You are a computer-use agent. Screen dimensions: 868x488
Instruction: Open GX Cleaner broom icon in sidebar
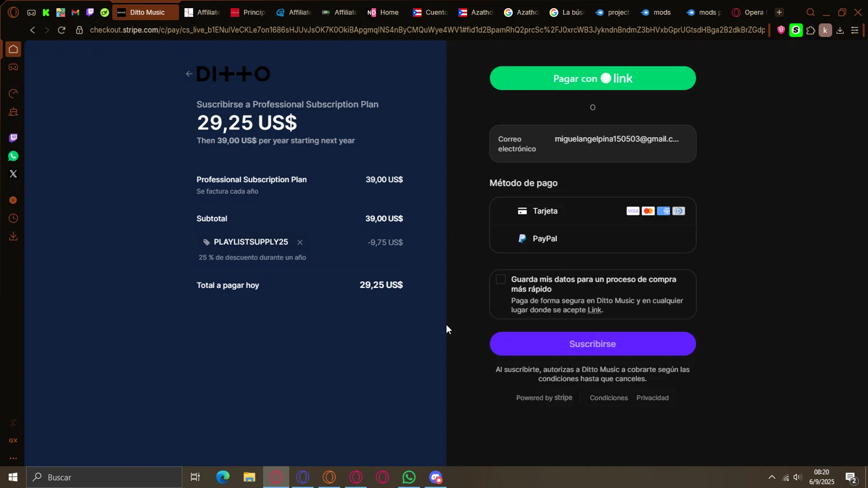click(13, 112)
